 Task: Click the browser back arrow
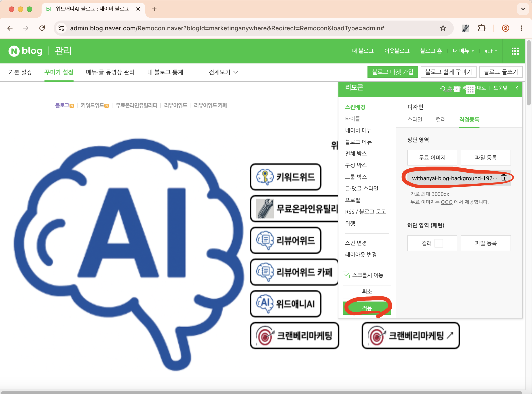pyautogui.click(x=10, y=28)
